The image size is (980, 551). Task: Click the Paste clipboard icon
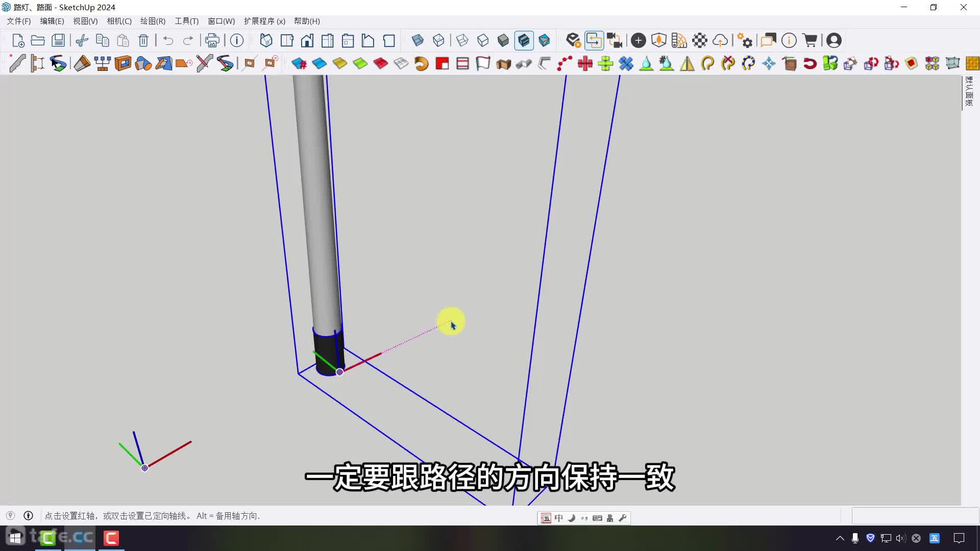pyautogui.click(x=123, y=40)
